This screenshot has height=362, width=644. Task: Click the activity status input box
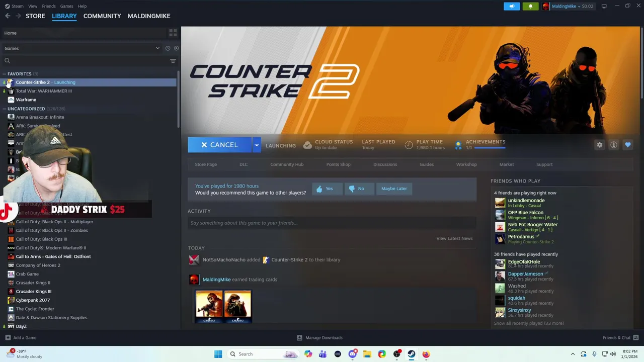[x=332, y=223]
